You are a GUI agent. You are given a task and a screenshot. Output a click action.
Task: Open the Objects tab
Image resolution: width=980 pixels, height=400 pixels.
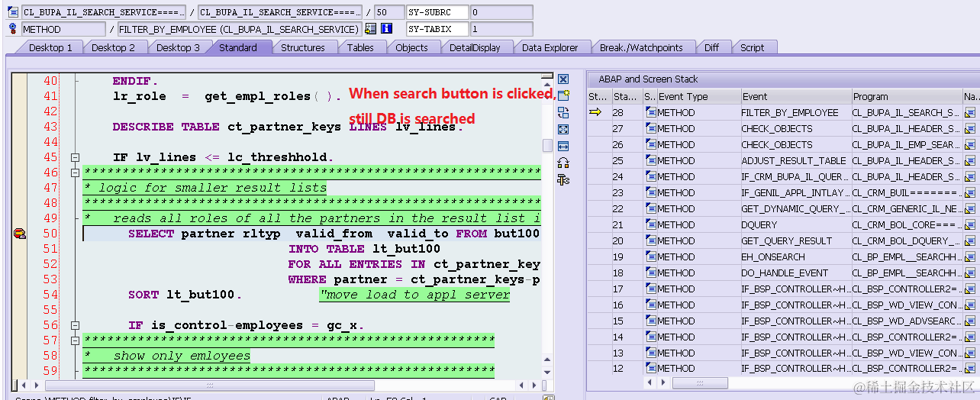[x=411, y=47]
